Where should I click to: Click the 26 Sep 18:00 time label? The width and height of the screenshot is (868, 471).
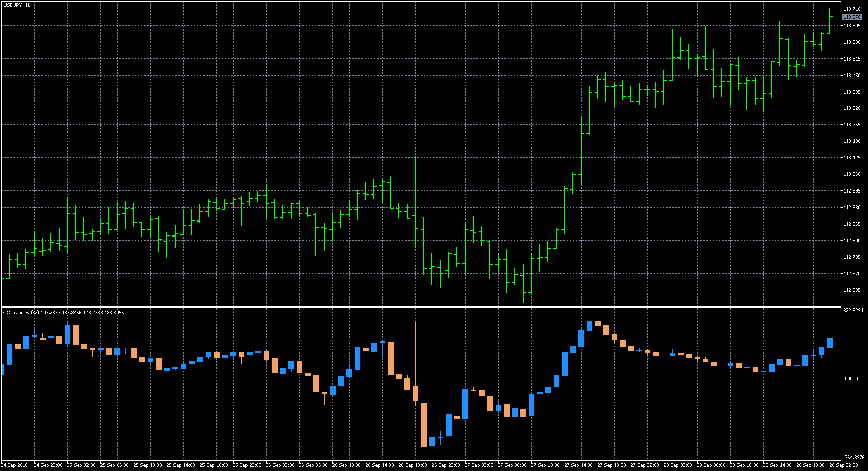click(x=413, y=465)
